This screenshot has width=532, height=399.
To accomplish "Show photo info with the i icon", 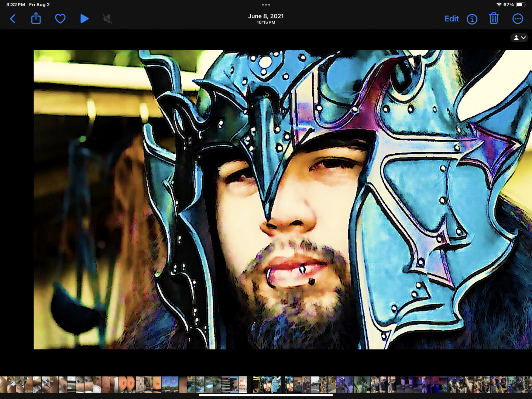I will pyautogui.click(x=472, y=19).
